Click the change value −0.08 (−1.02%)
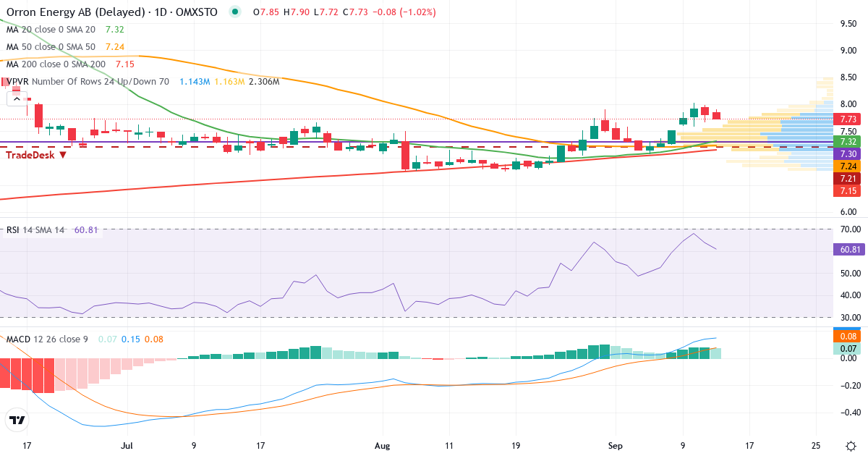This screenshot has width=868, height=456. (405, 12)
